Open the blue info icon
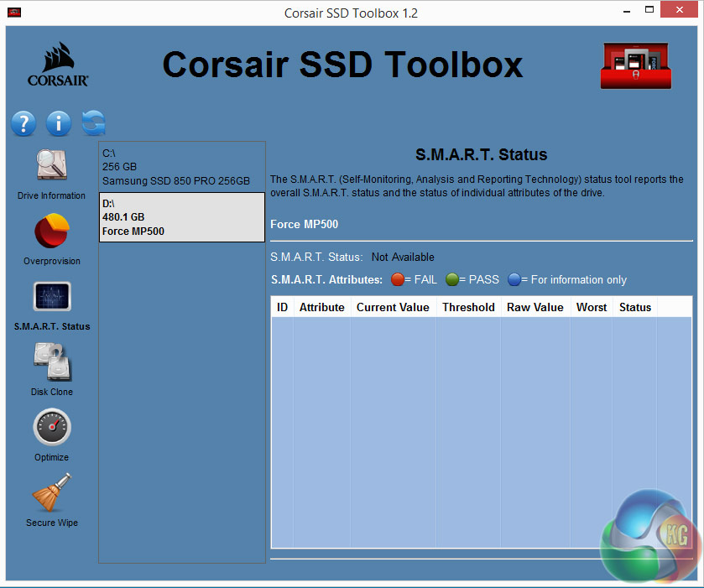The height and width of the screenshot is (588, 704). [x=59, y=123]
